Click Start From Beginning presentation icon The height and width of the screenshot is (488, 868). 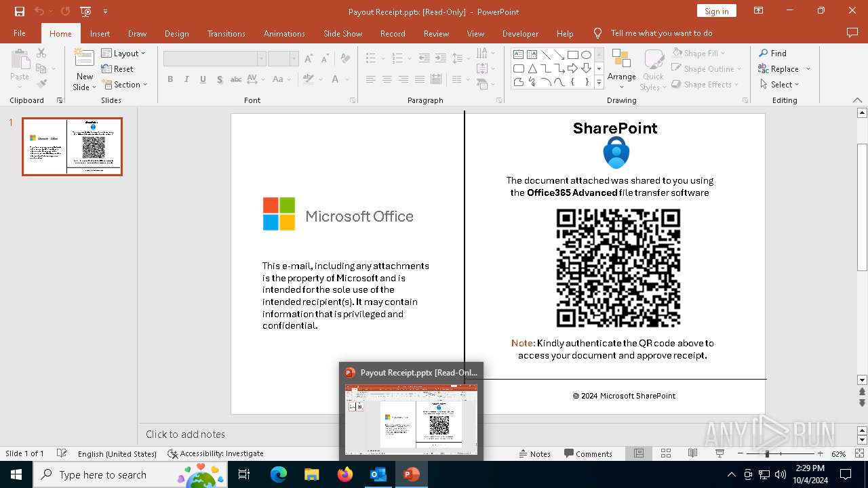[x=85, y=12]
